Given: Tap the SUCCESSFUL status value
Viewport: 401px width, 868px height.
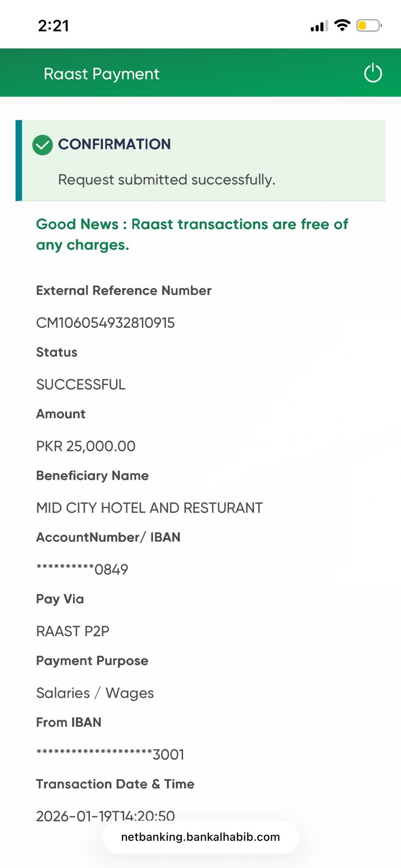Looking at the screenshot, I should pyautogui.click(x=81, y=385).
